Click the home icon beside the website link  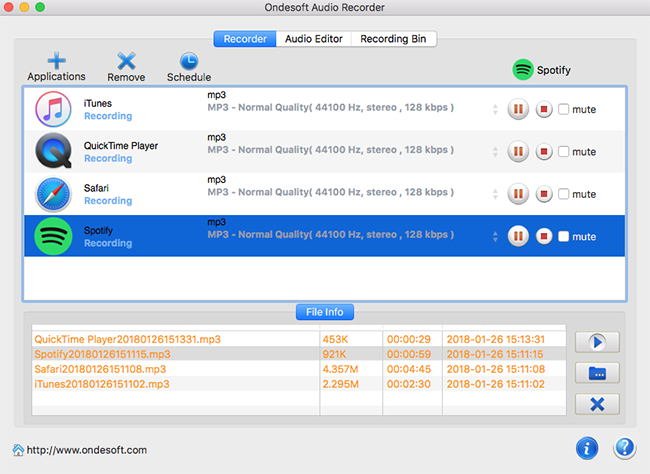coord(18,450)
